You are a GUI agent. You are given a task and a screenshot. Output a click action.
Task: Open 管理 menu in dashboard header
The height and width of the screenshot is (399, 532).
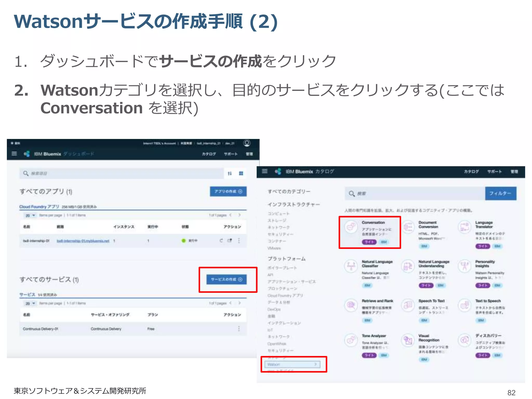pos(249,154)
